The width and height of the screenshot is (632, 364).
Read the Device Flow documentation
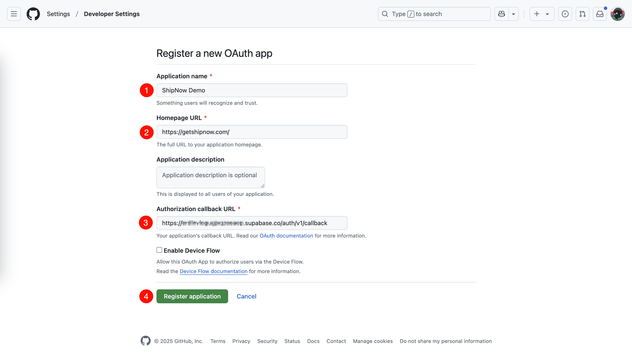[213, 271]
